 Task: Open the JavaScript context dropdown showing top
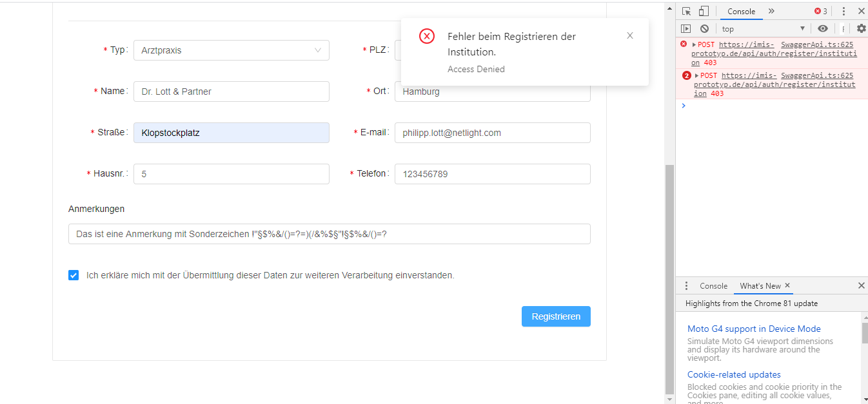764,28
